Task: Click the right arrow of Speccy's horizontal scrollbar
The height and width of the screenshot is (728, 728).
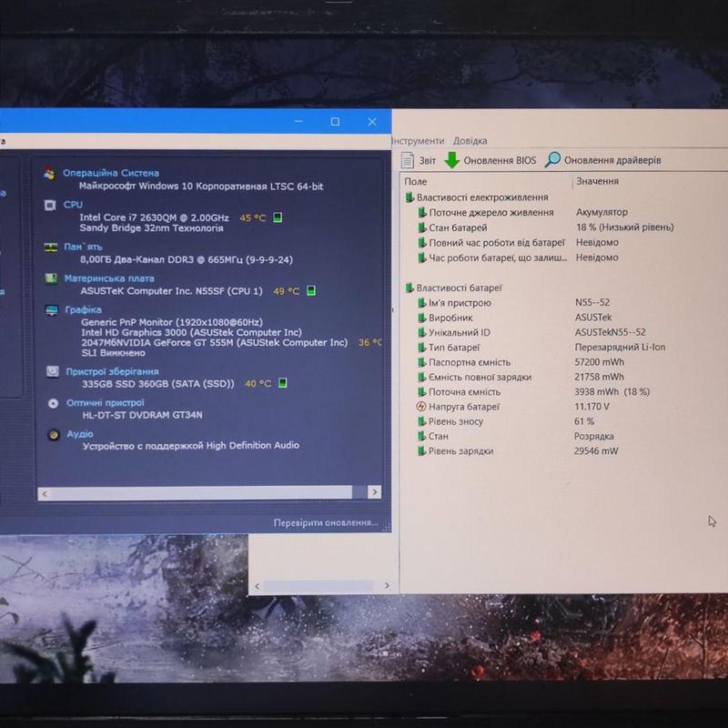Action: tap(372, 493)
